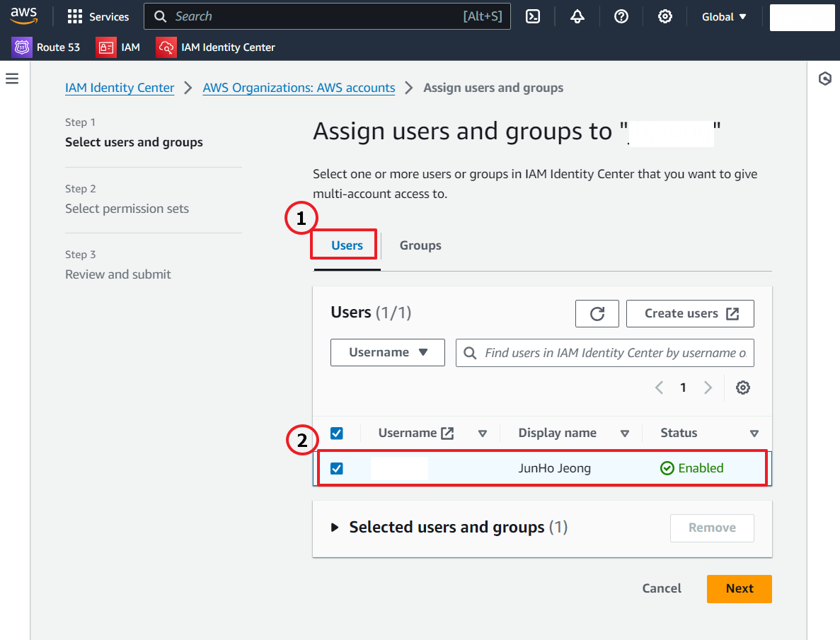Click the Route 53 favorites label

point(59,47)
